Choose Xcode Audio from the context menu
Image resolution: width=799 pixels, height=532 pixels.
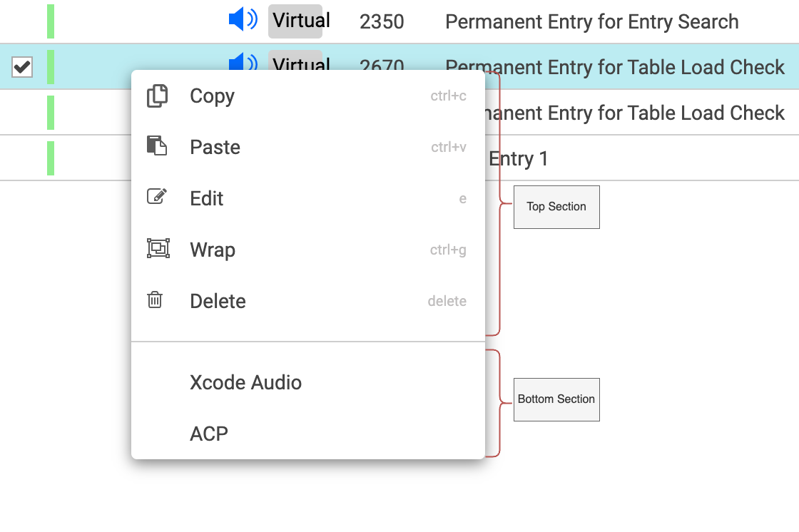click(x=245, y=383)
